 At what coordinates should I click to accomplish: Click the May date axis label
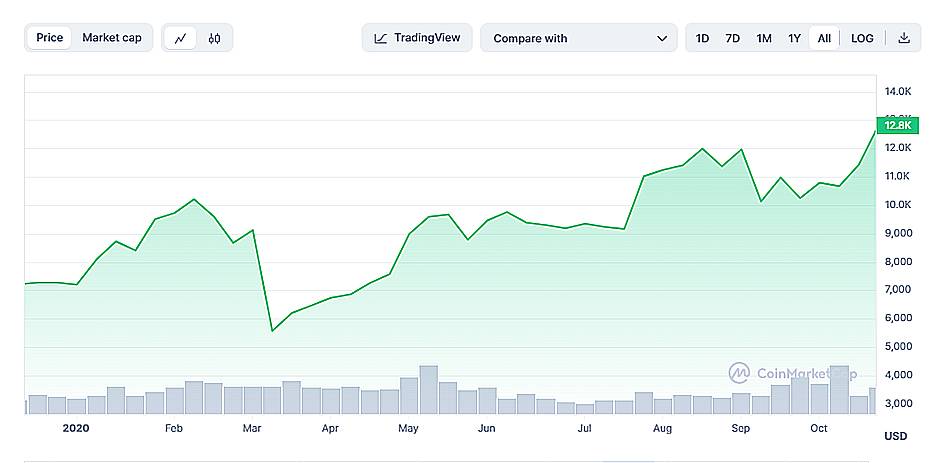pyautogui.click(x=408, y=428)
